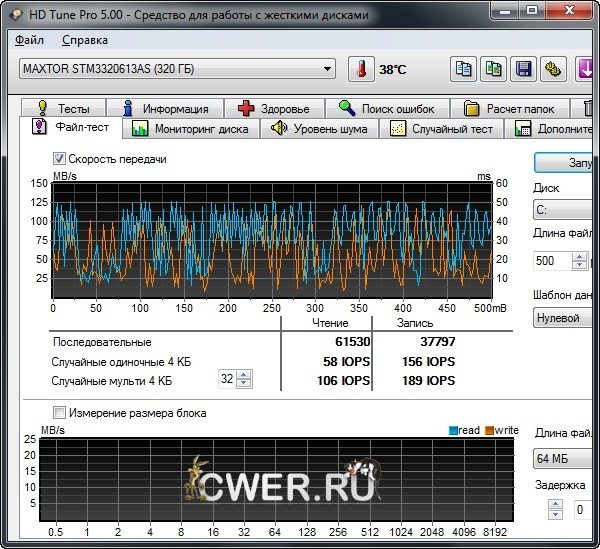This screenshot has height=549, width=600.
Task: Click the file length field showing 500
Action: point(550,260)
